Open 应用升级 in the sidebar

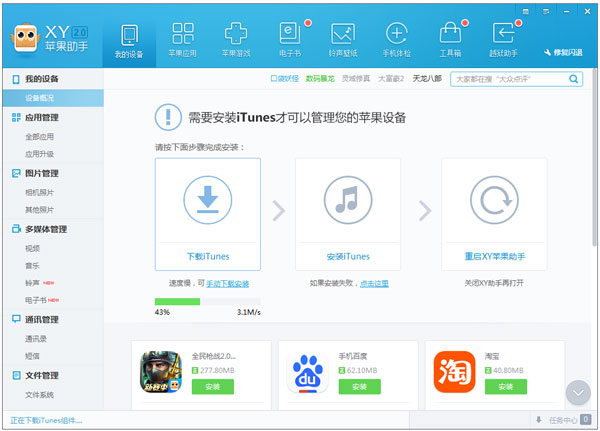coord(39,154)
